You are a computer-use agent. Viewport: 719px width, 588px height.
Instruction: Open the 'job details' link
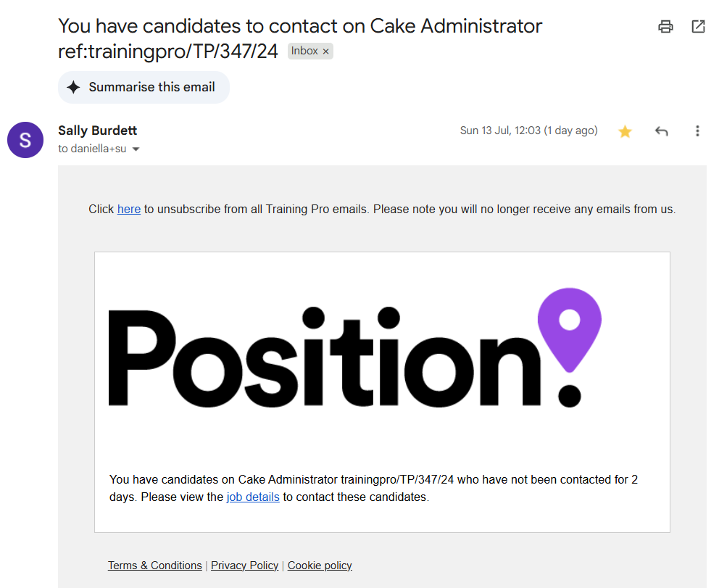[x=253, y=497]
